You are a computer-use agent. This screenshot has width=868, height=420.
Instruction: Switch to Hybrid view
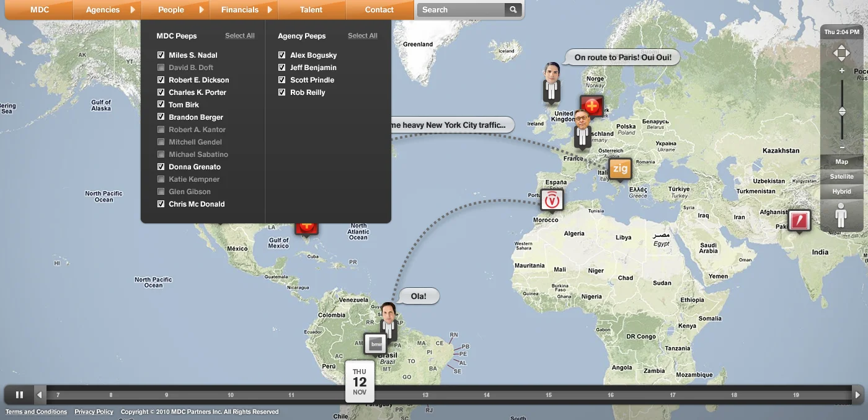pyautogui.click(x=841, y=192)
